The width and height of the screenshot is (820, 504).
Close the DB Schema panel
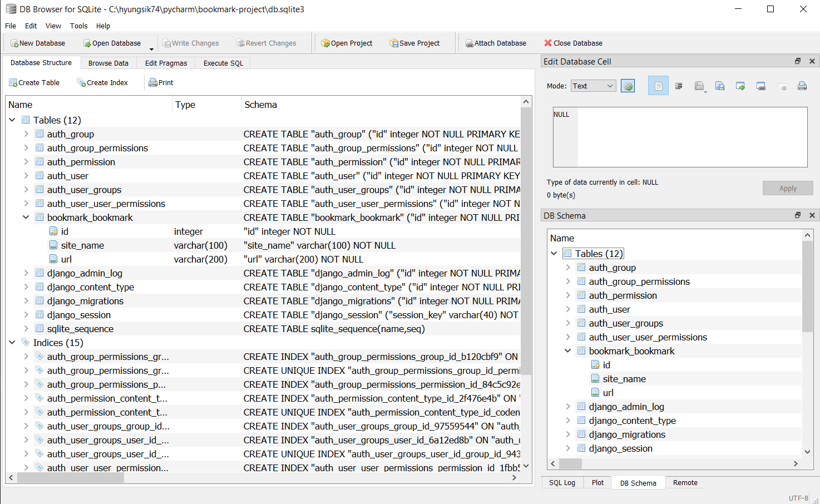812,215
